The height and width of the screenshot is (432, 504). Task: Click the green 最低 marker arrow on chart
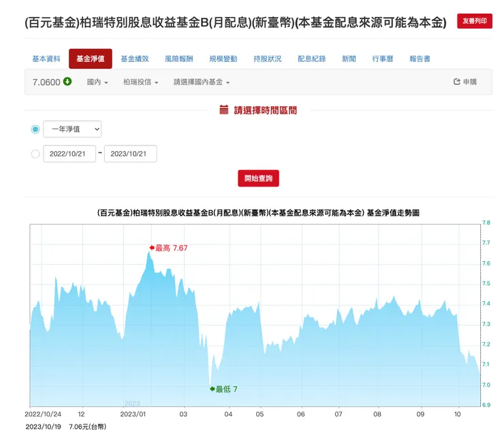pyautogui.click(x=212, y=388)
